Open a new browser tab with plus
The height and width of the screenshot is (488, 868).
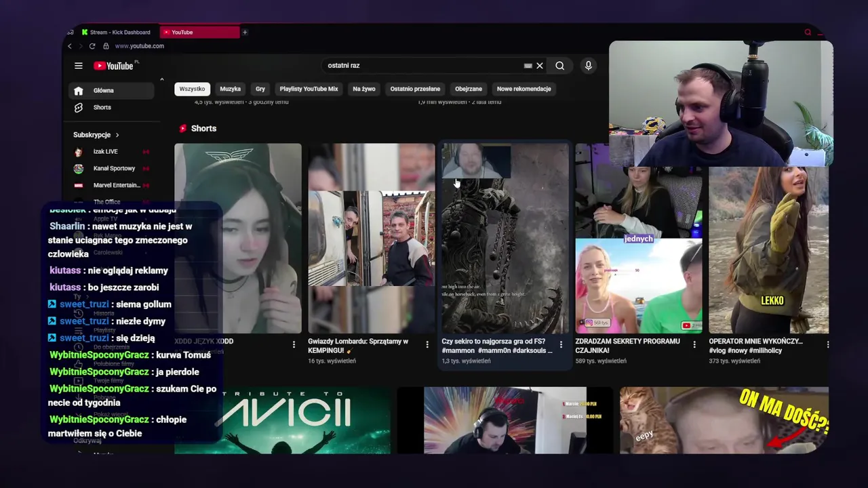tap(245, 32)
